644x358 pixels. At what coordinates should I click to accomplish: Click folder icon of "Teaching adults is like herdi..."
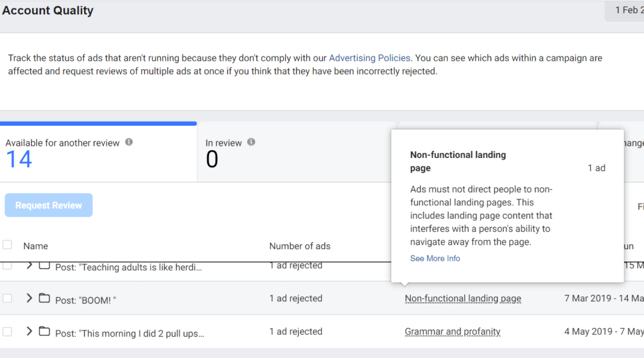(x=44, y=266)
